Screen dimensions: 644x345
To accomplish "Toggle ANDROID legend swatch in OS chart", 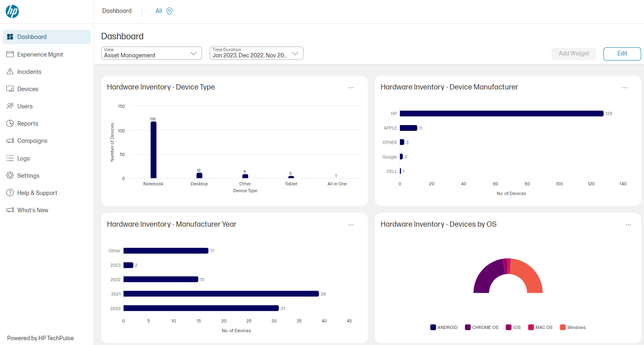I will click(x=433, y=327).
